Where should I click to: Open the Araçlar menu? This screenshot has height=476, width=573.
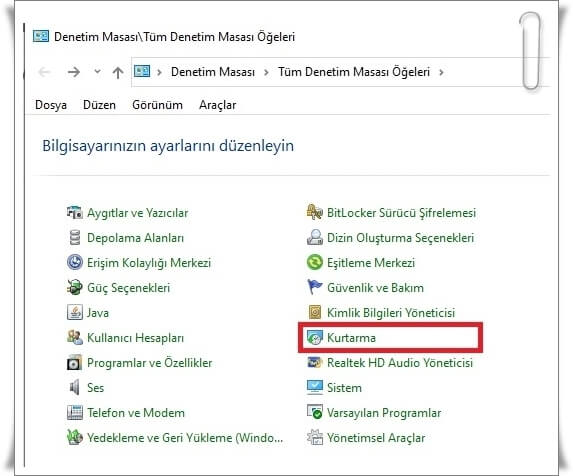[x=217, y=105]
